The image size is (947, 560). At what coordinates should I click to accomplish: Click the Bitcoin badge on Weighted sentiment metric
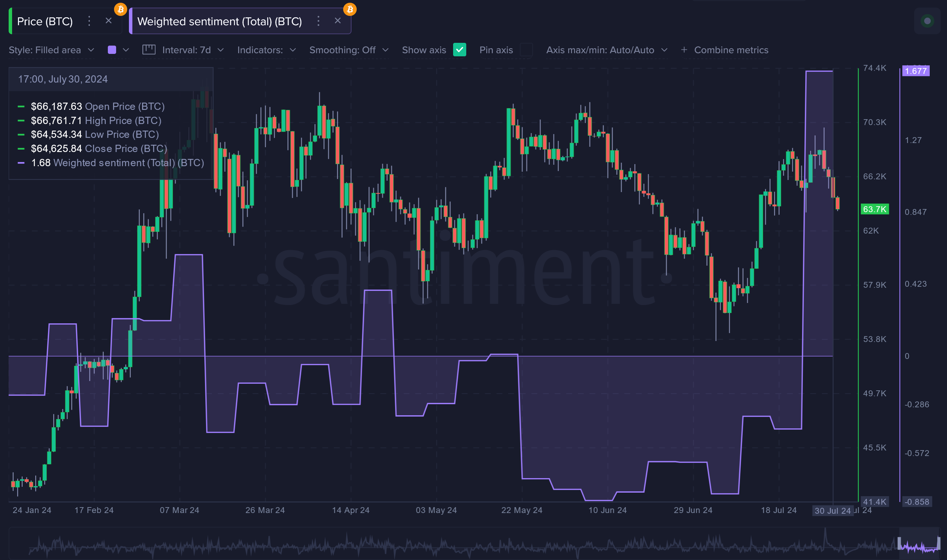pyautogui.click(x=350, y=9)
